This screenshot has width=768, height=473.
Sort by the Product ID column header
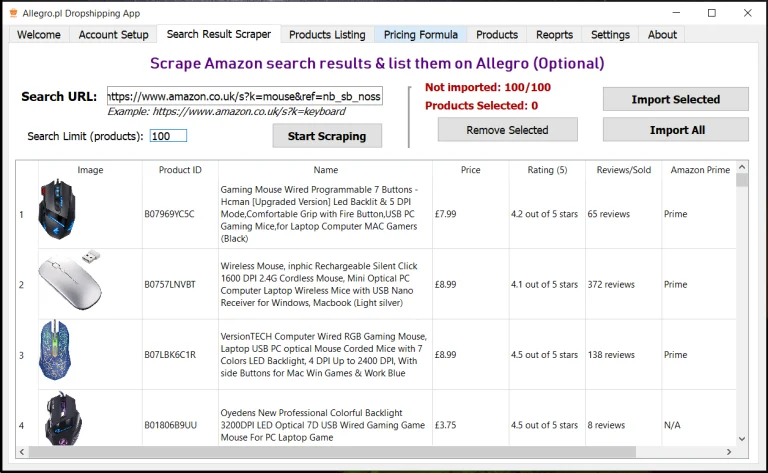180,170
